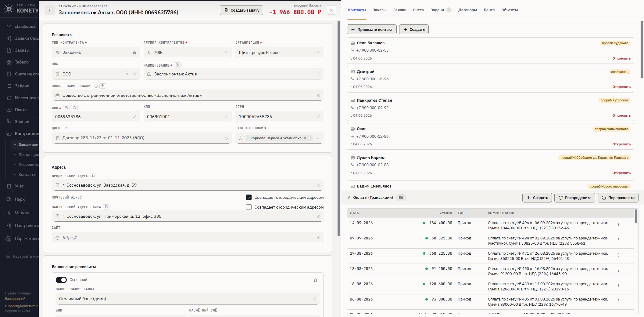
Task: Open the Задачи tab
Action: click(x=440, y=10)
